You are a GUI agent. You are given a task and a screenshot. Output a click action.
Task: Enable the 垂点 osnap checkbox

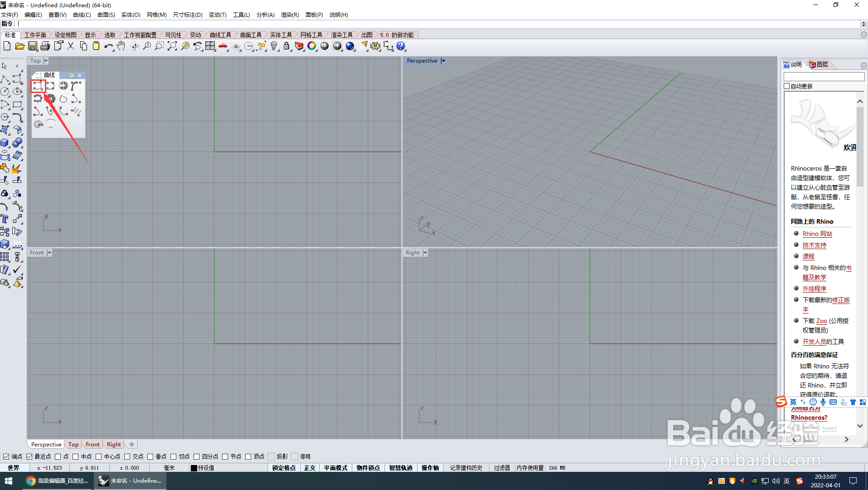pyautogui.click(x=150, y=456)
